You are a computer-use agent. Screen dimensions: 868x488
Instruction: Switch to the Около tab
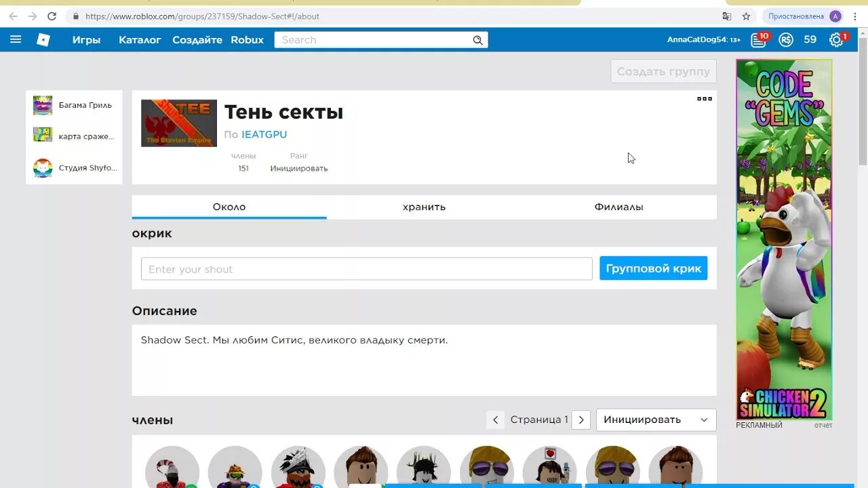coord(229,207)
